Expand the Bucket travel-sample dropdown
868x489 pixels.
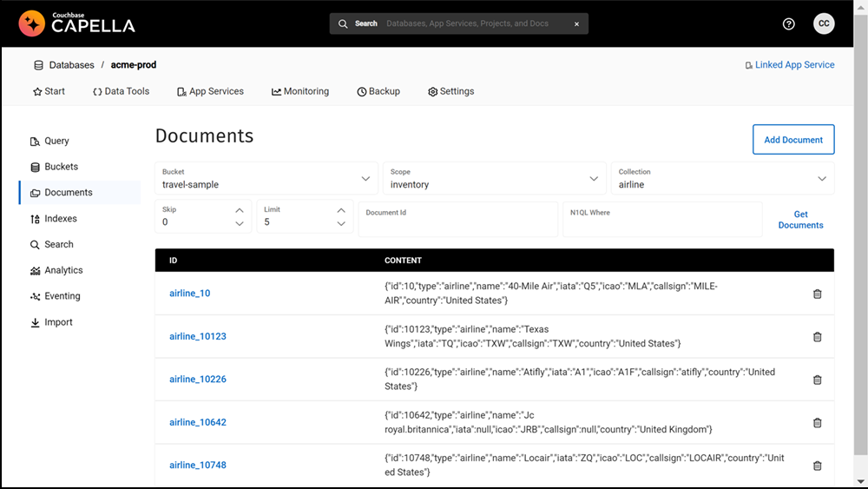(266, 178)
